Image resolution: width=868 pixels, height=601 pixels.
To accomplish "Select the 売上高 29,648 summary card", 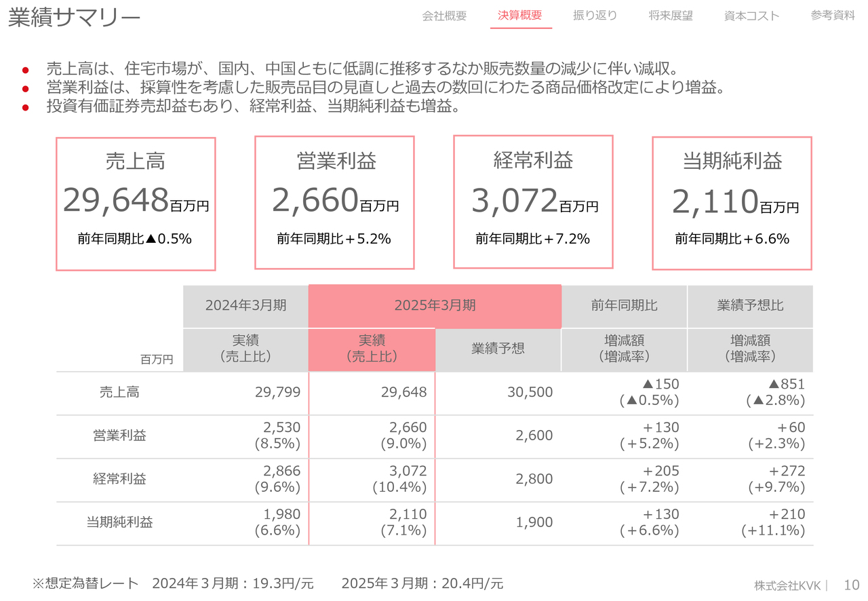I will (x=136, y=203).
